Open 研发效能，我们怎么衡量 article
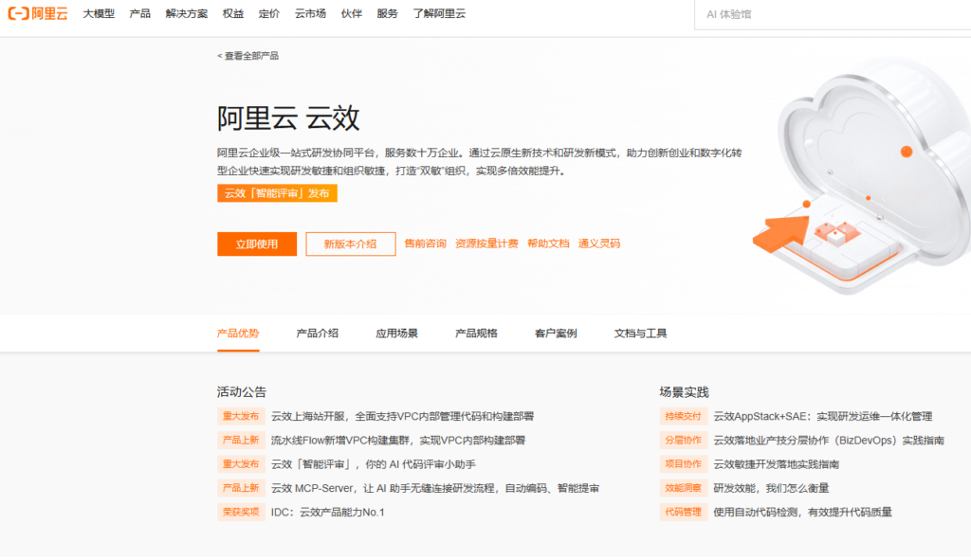971x560 pixels. [771, 488]
